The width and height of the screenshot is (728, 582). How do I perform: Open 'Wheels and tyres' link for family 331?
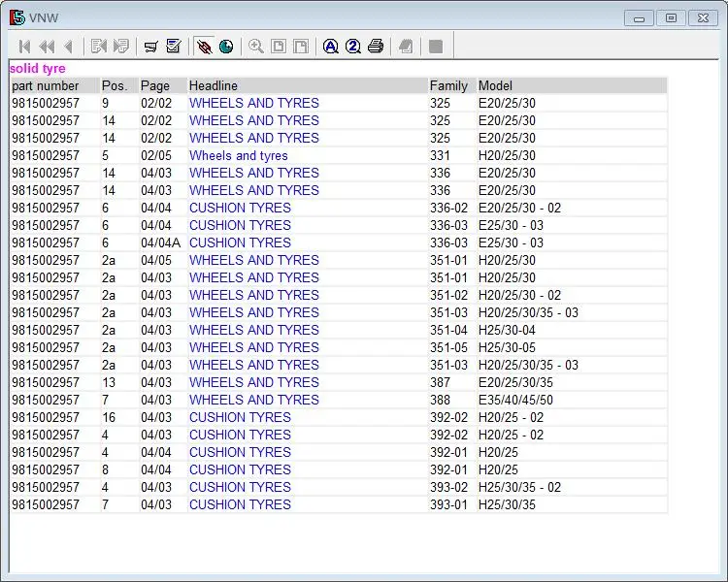tap(239, 155)
